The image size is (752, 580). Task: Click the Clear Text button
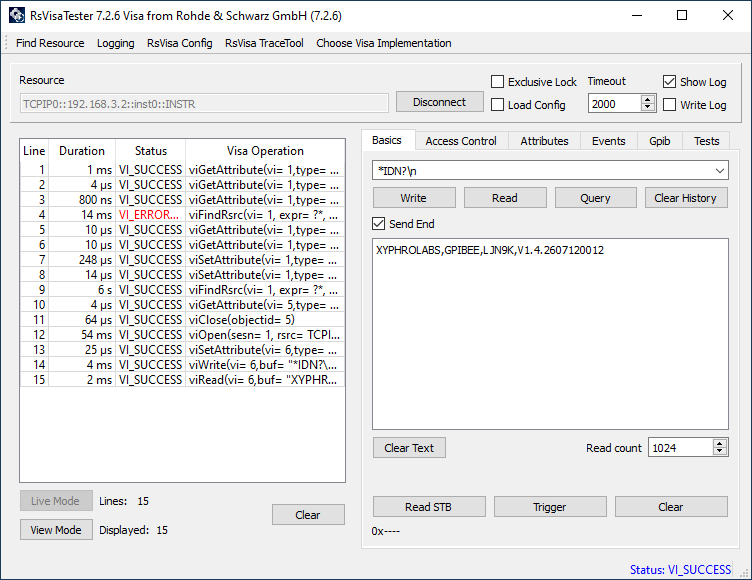coord(409,448)
